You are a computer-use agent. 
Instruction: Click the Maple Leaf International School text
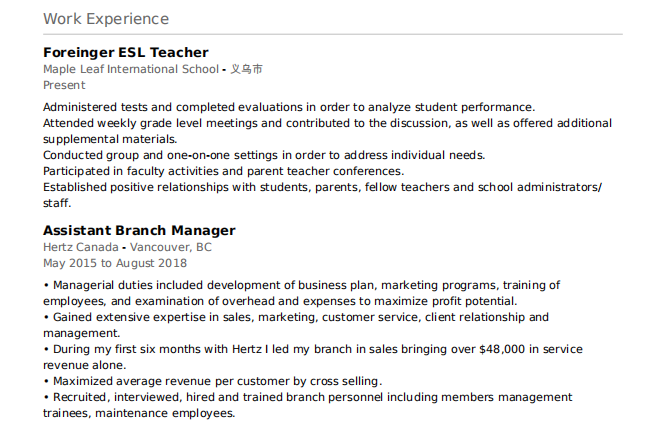[x=131, y=69]
